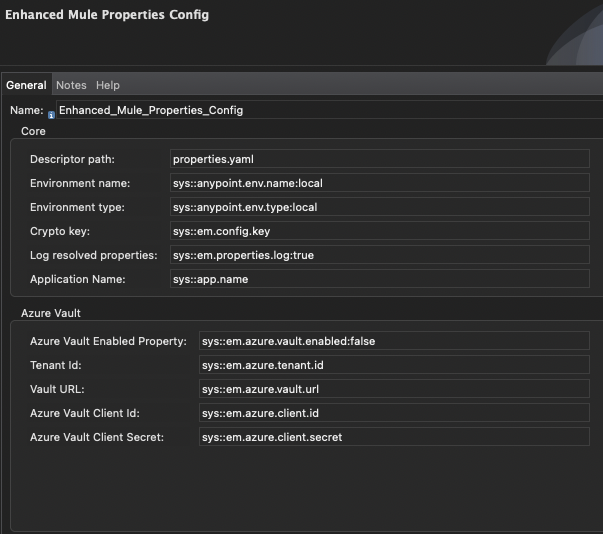
Task: Click the 'Azure Vault Enabled Property:' label
Action: [x=108, y=341]
